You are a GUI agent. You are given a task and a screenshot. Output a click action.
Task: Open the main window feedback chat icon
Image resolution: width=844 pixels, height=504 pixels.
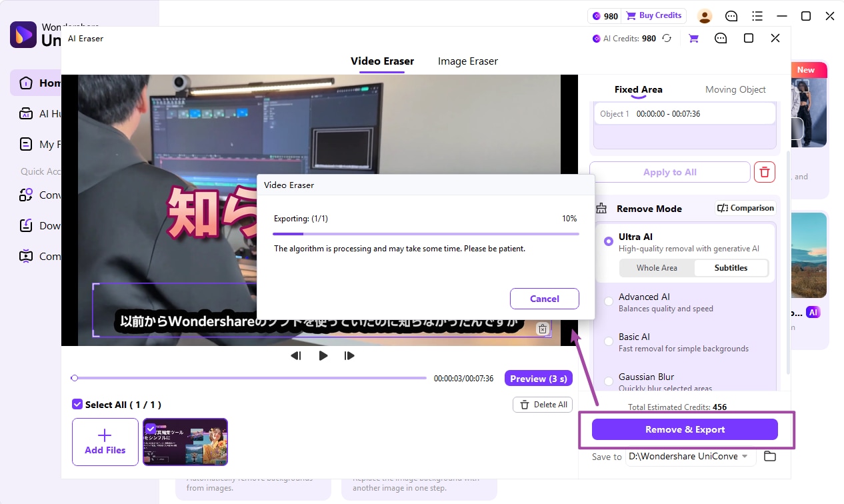pyautogui.click(x=731, y=16)
